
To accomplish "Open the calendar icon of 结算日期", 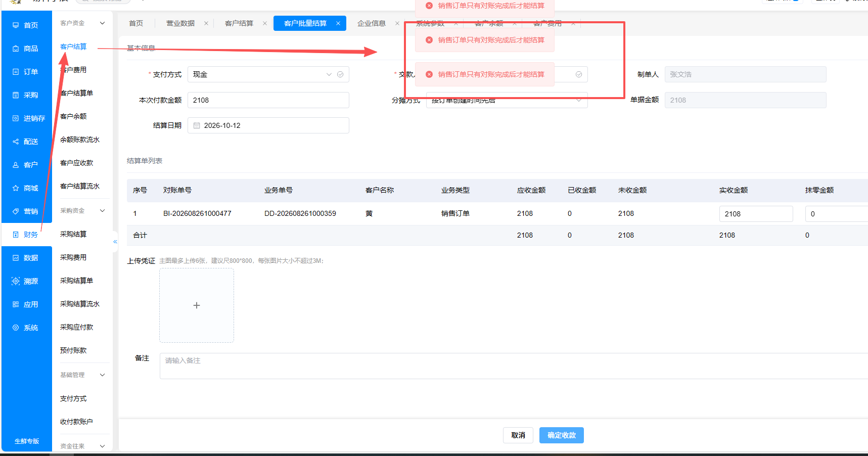I will click(197, 125).
